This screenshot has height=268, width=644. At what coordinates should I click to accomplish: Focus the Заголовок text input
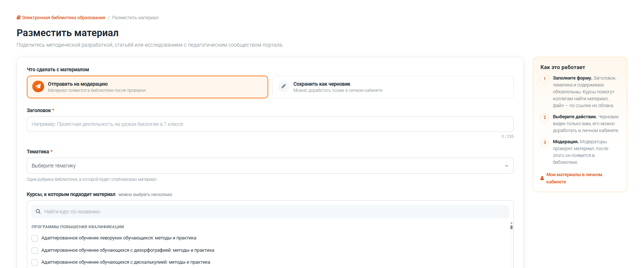[x=270, y=124]
